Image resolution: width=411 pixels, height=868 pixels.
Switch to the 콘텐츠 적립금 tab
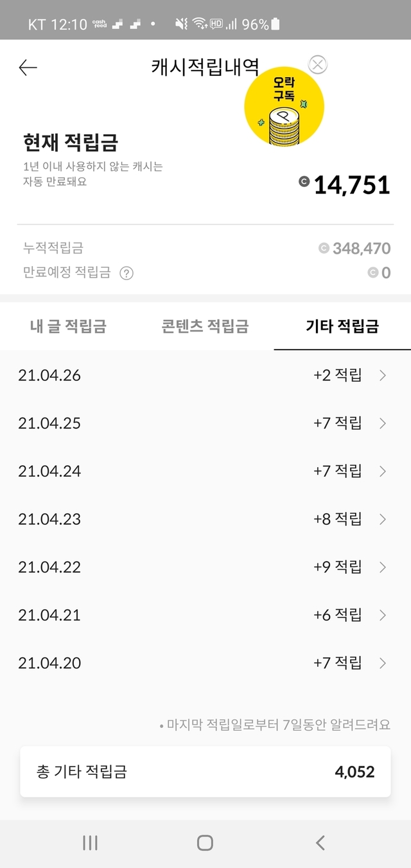point(205,326)
